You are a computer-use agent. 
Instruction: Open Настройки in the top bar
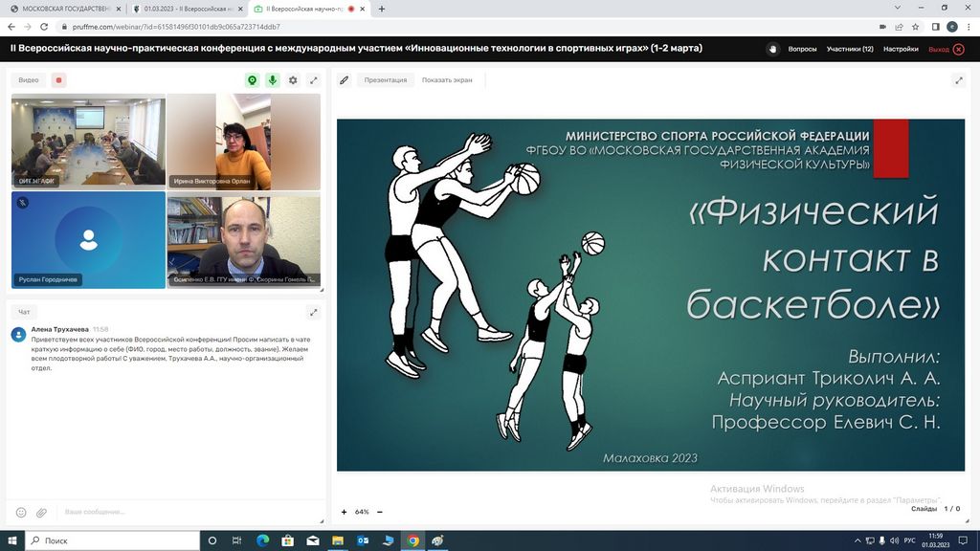(901, 49)
